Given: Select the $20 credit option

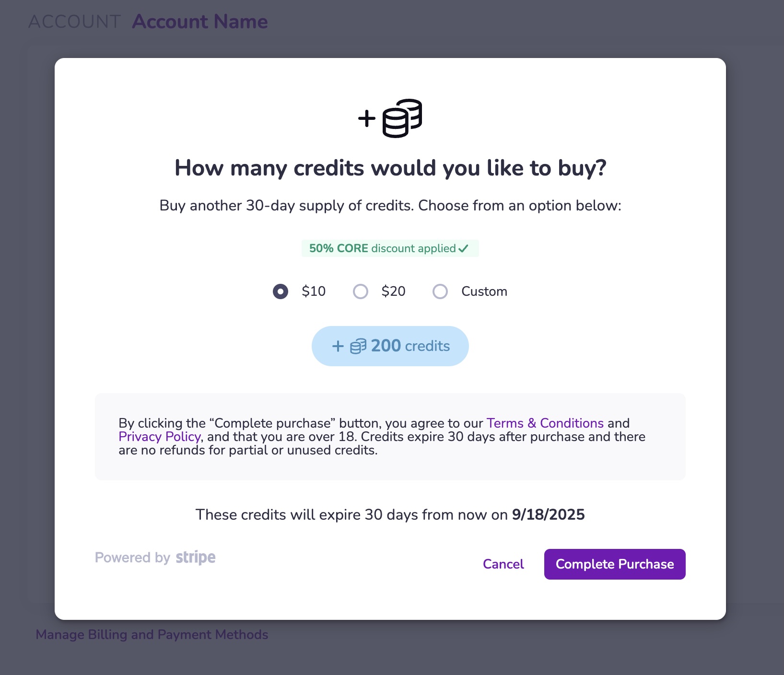Looking at the screenshot, I should (361, 291).
